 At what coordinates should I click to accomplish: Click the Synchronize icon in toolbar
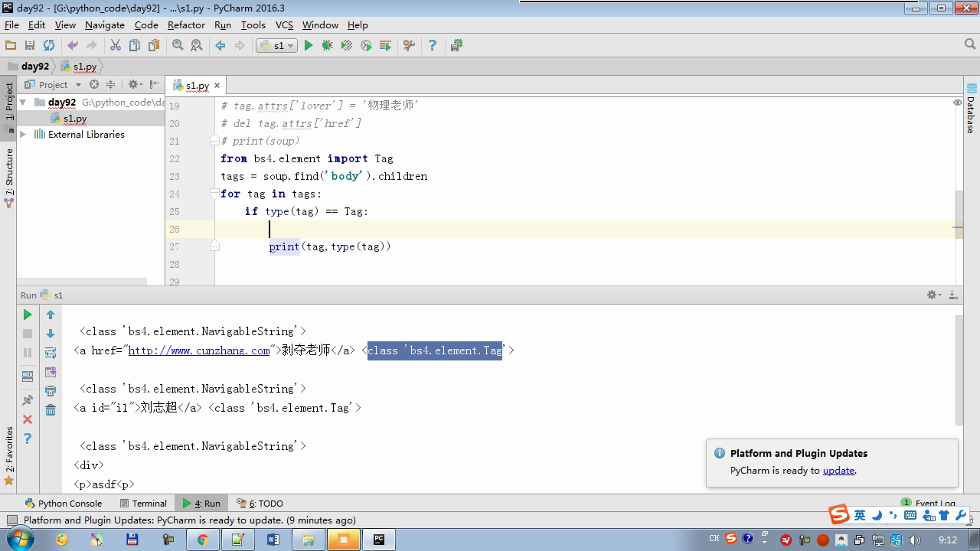pyautogui.click(x=49, y=46)
